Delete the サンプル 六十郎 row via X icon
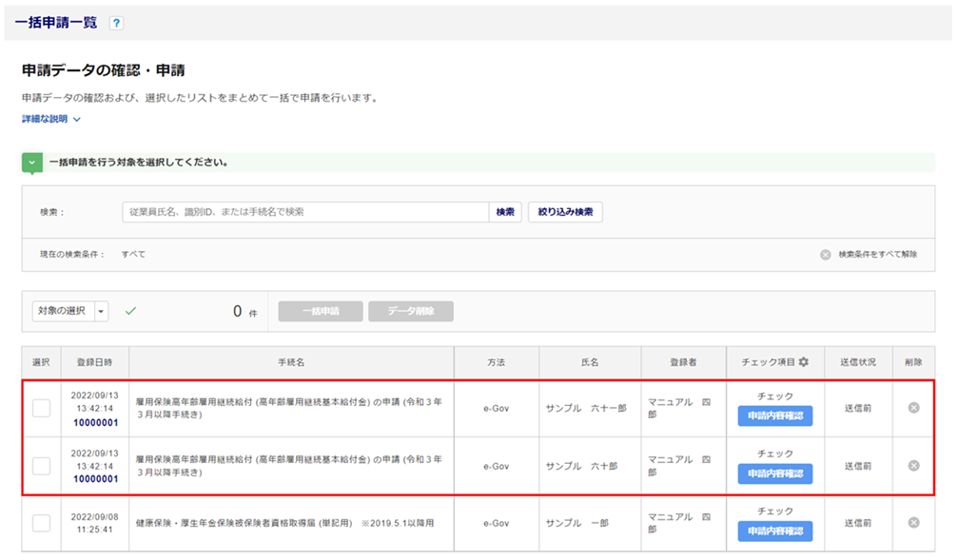 point(913,466)
